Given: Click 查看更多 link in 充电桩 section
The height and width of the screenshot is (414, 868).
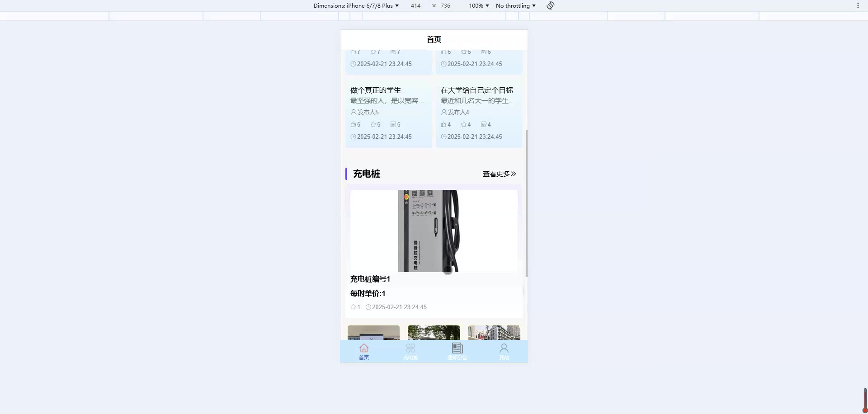Looking at the screenshot, I should point(499,174).
